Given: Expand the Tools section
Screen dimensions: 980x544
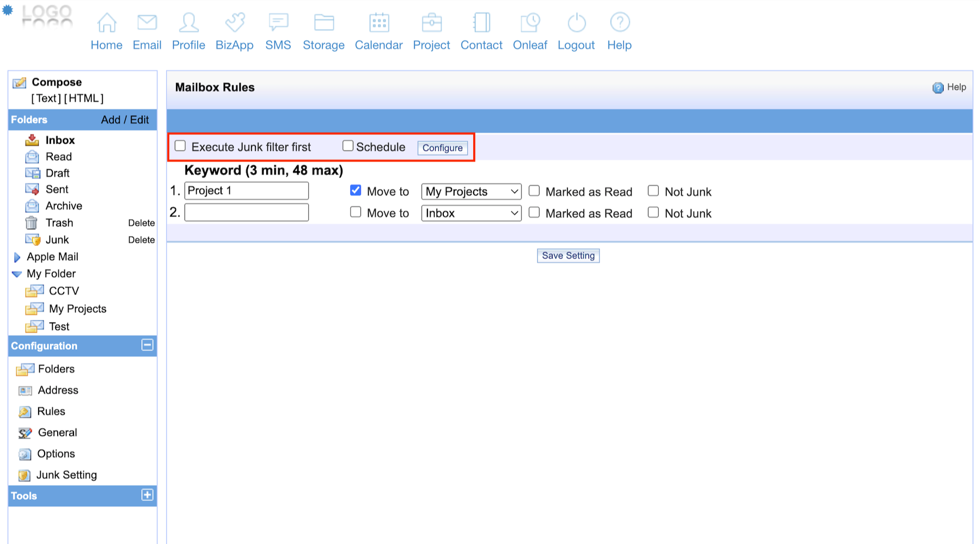Looking at the screenshot, I should 147,495.
